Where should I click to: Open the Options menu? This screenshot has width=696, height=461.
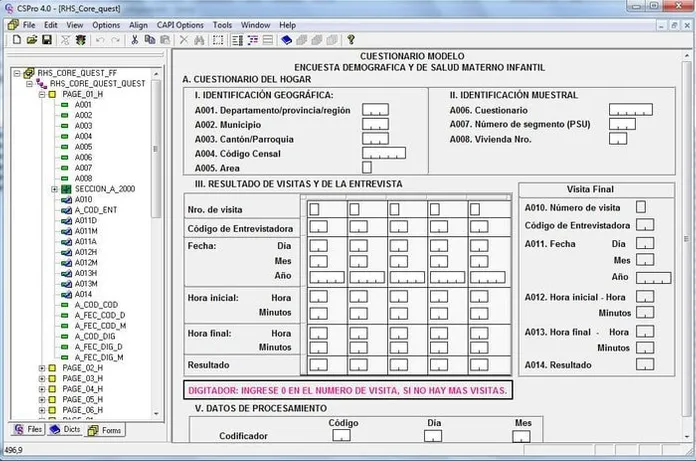click(106, 25)
